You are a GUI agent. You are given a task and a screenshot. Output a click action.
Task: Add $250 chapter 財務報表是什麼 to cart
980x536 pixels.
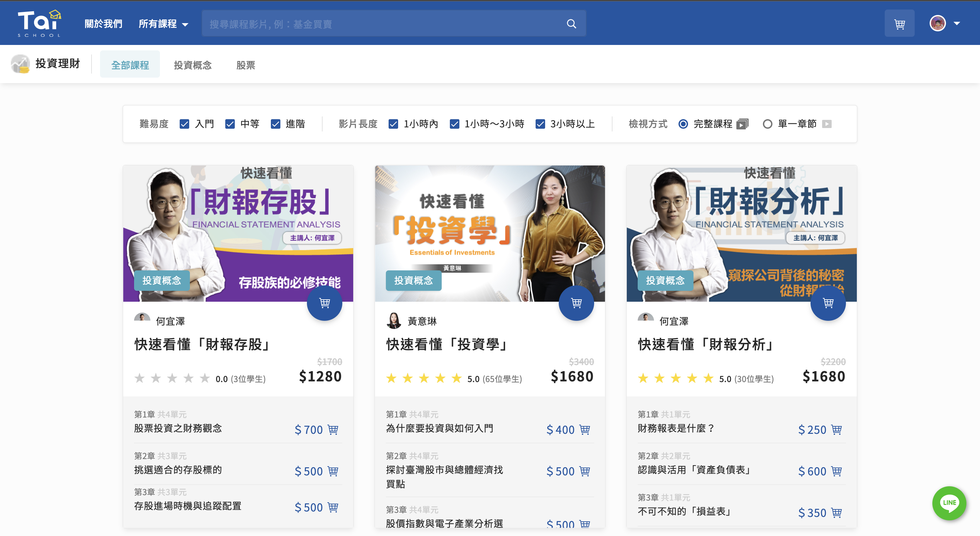[836, 429]
